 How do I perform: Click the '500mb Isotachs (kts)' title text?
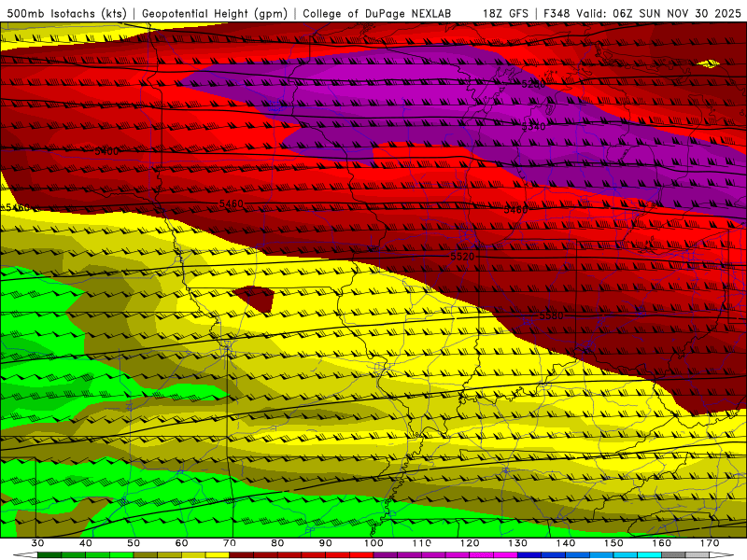[x=66, y=13]
